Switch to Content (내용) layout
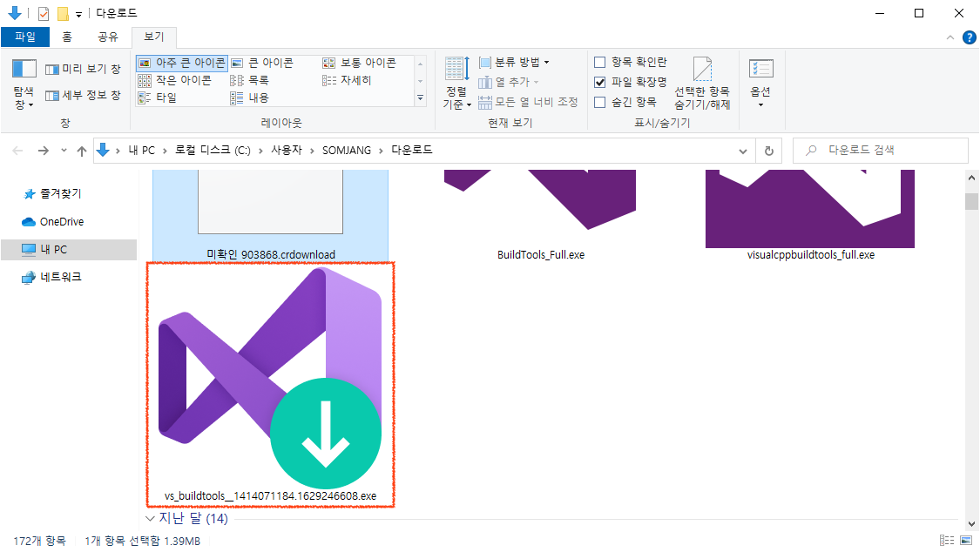This screenshot has width=980, height=552. click(x=249, y=98)
